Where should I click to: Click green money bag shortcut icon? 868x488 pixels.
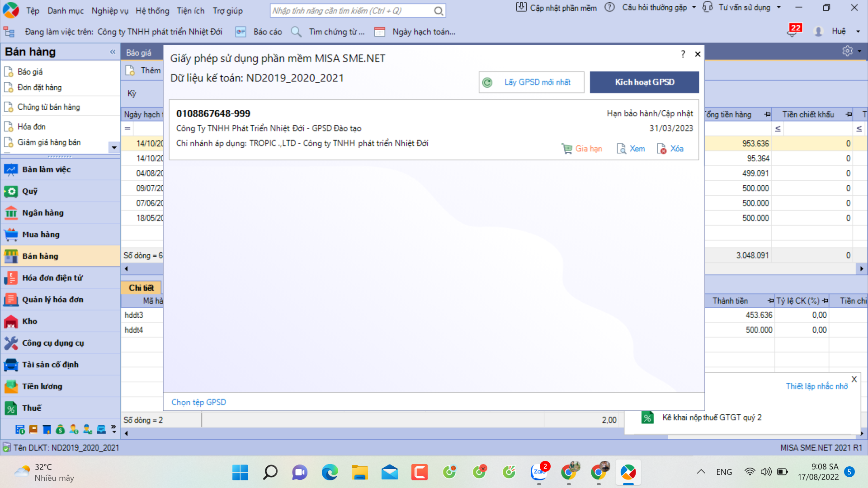[60, 429]
